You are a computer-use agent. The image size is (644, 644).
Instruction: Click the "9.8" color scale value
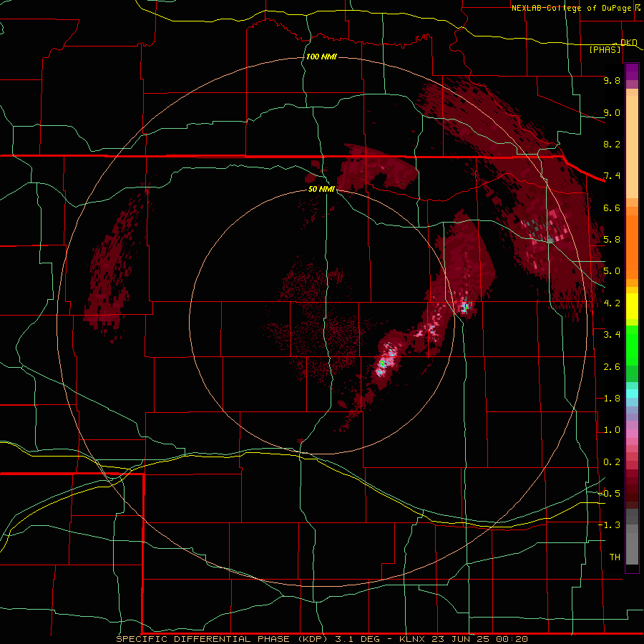pos(612,80)
